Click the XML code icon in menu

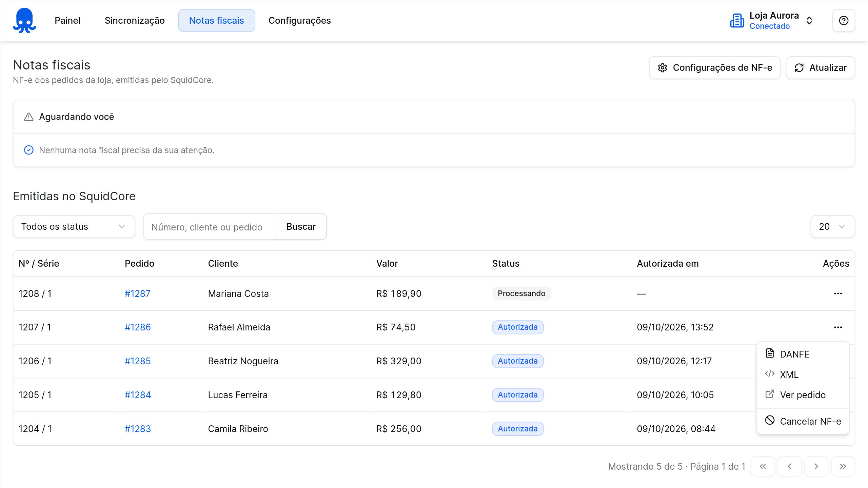point(770,373)
